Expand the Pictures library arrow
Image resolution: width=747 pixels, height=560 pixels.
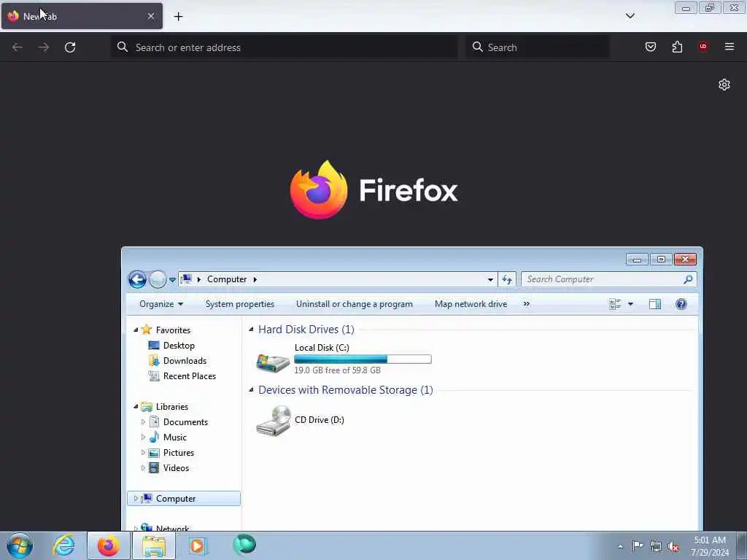click(x=143, y=452)
